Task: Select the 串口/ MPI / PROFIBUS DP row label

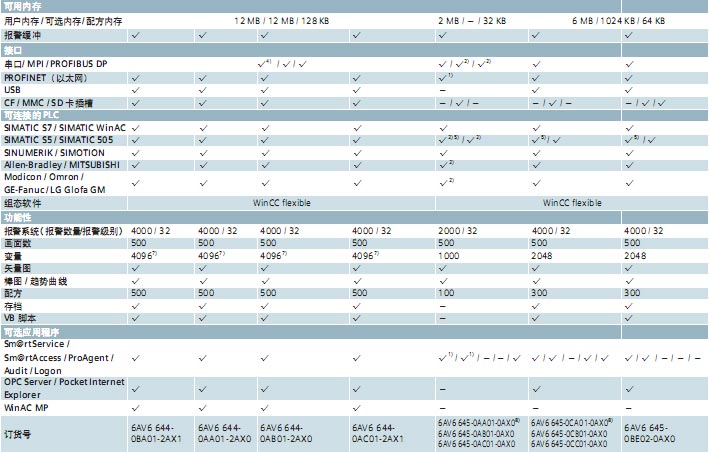Action: (56, 64)
